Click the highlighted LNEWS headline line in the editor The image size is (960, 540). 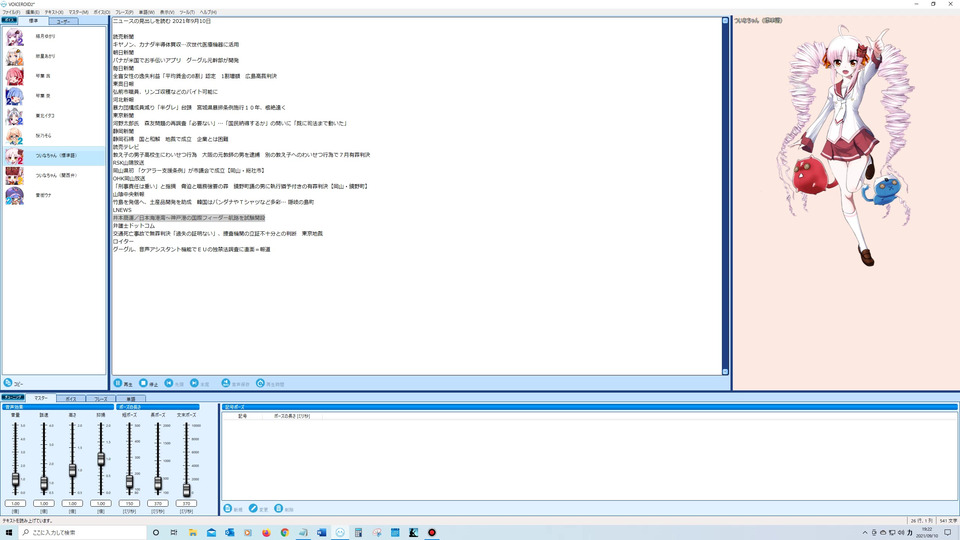point(189,218)
